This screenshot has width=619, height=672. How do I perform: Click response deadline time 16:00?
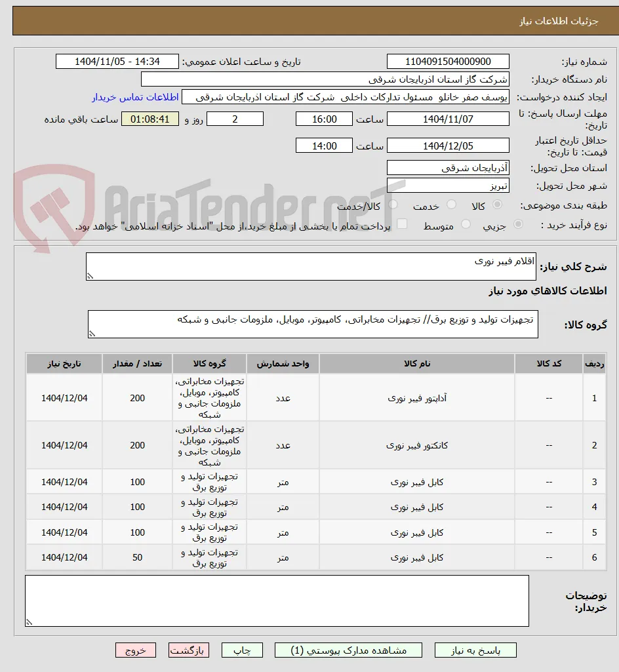tap(324, 119)
